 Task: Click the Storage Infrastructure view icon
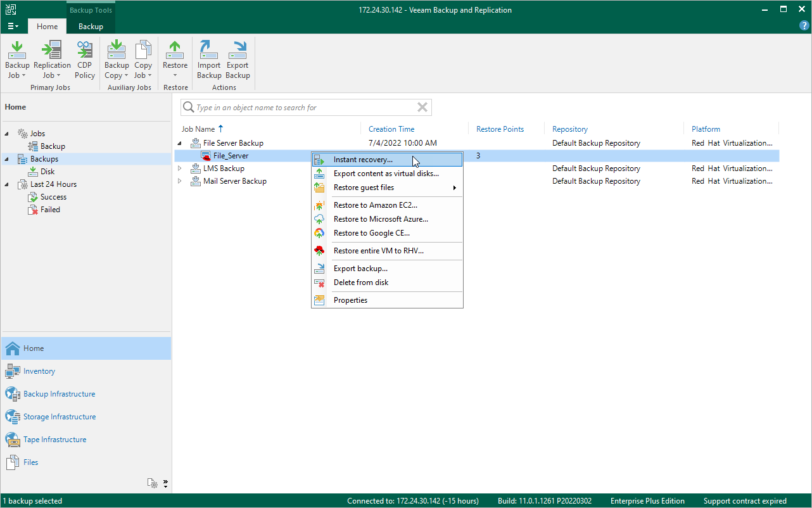click(x=13, y=417)
